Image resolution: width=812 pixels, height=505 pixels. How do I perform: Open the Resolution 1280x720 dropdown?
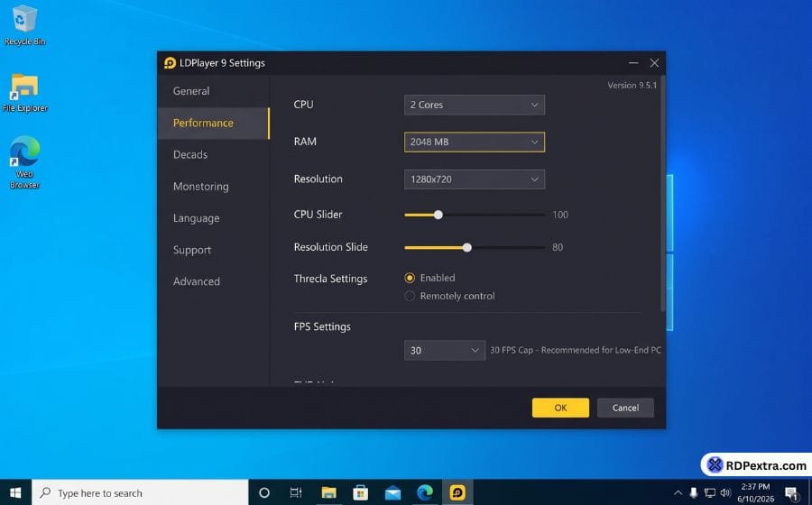tap(475, 179)
